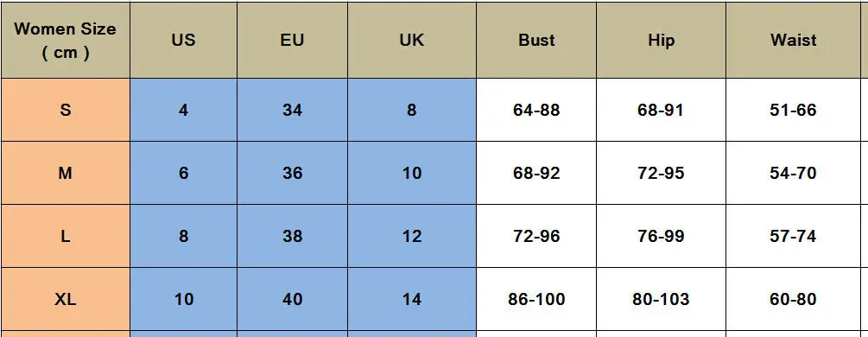
Task: Click the UK 14 cell
Action: [x=412, y=299]
